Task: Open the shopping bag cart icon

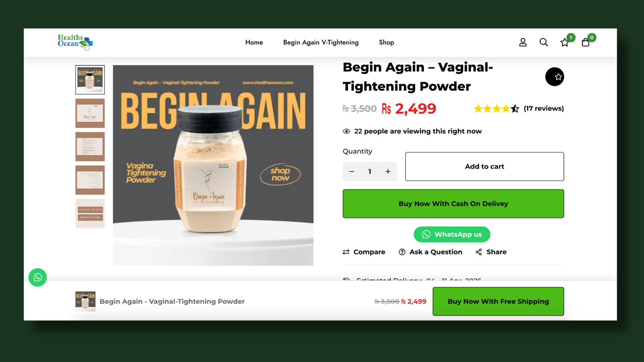Action: coord(586,42)
